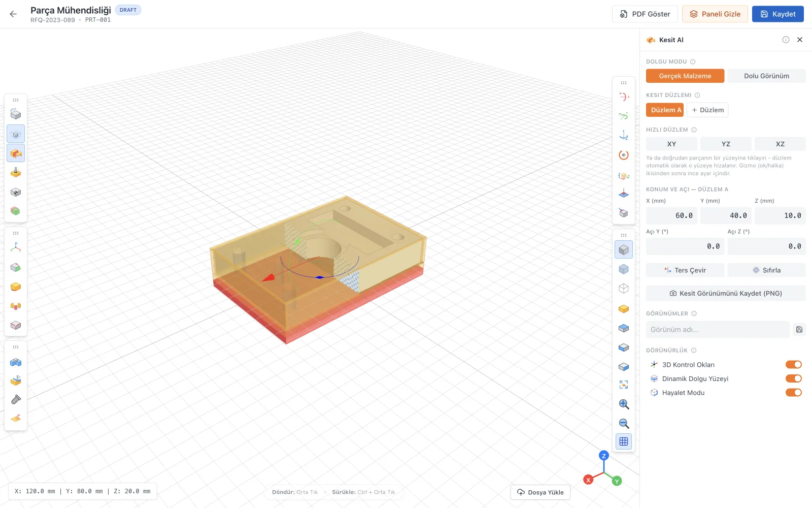The width and height of the screenshot is (812, 508).
Task: Select the Düzlem A section plane
Action: tap(665, 110)
